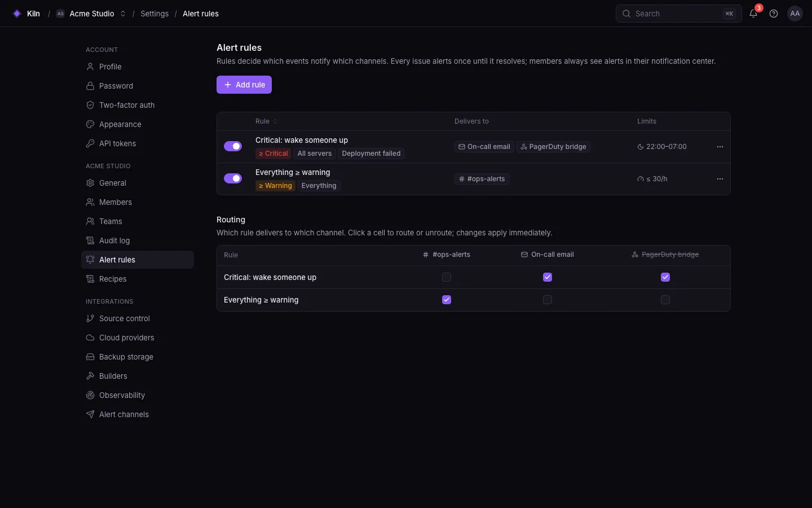Open the help question-mark icon
Viewport: 812px width, 508px height.
[774, 14]
